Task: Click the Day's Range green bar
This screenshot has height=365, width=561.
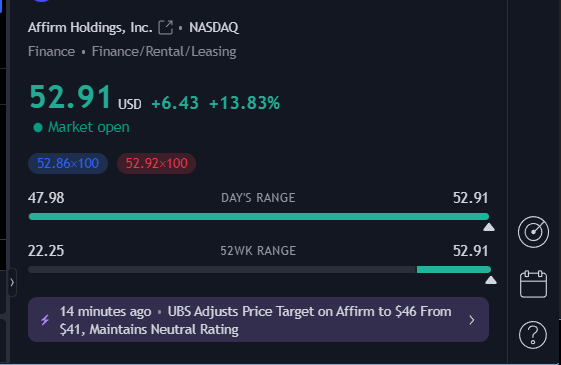Action: click(259, 216)
